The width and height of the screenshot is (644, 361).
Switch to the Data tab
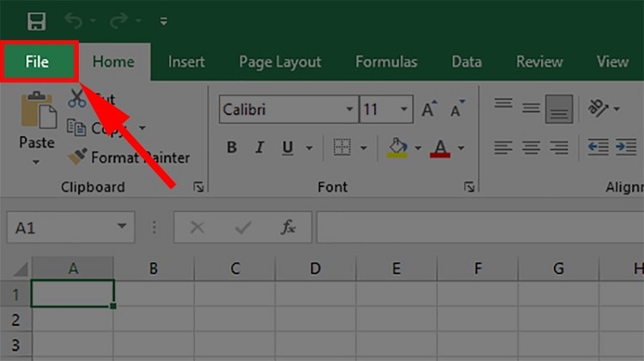(466, 62)
